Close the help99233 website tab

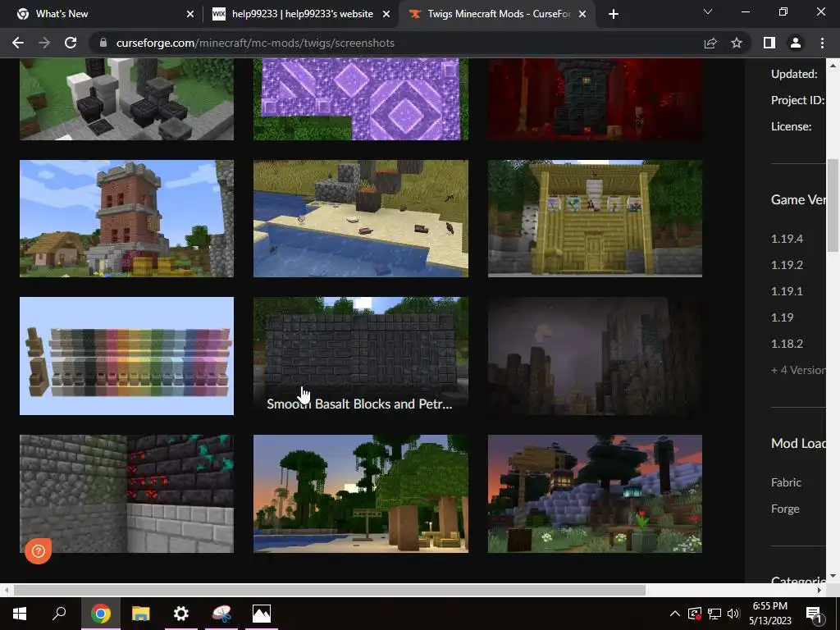[x=386, y=14]
